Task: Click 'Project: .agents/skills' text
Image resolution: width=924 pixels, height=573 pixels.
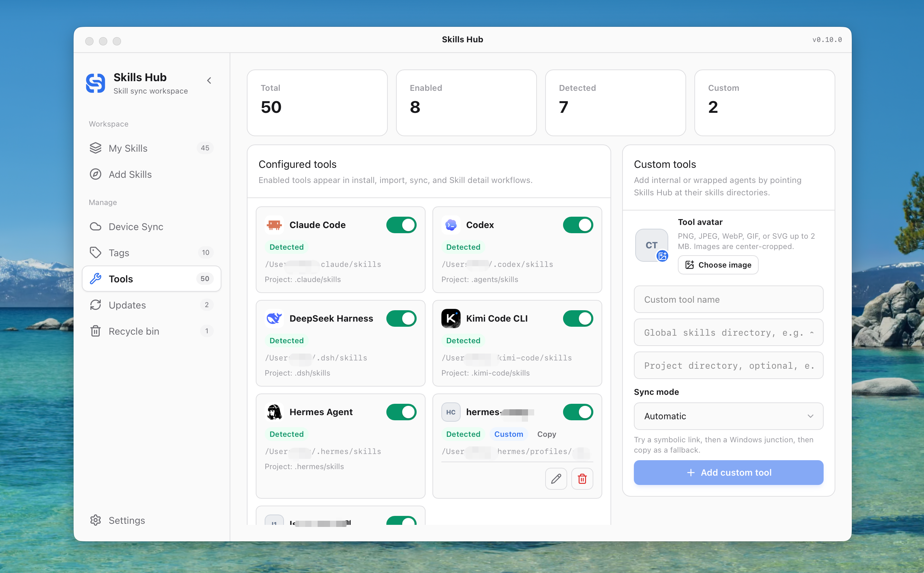Action: (x=480, y=280)
